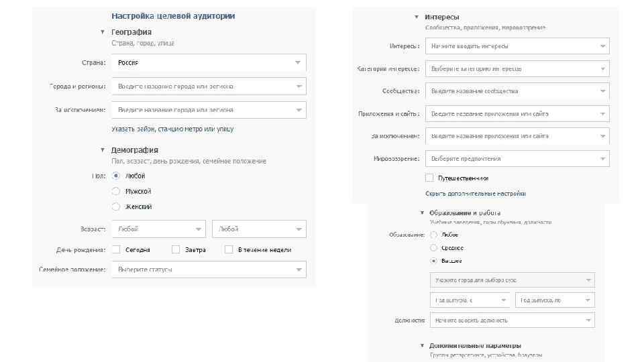Tick the Завтра birthday checkbox

click(176, 249)
